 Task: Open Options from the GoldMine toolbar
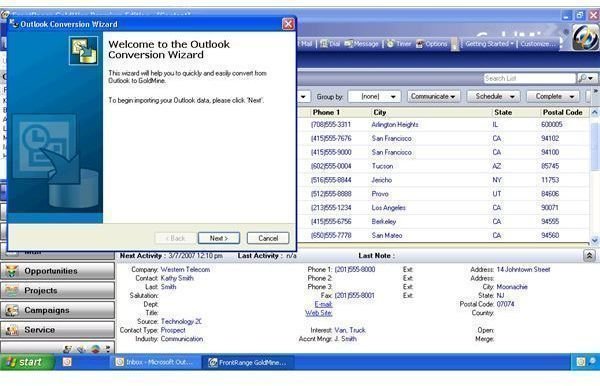(432, 44)
